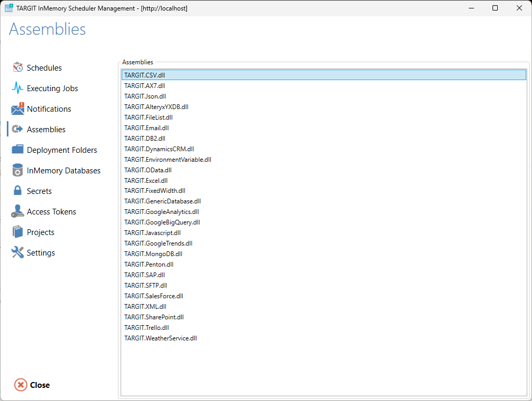Click the Projects book icon
Viewport: 532px width, 401px height.
[17, 232]
